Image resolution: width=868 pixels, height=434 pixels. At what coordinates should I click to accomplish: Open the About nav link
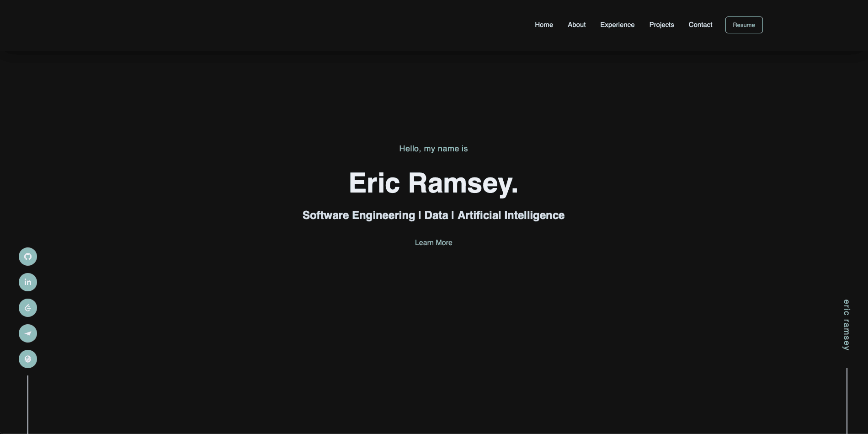point(577,25)
